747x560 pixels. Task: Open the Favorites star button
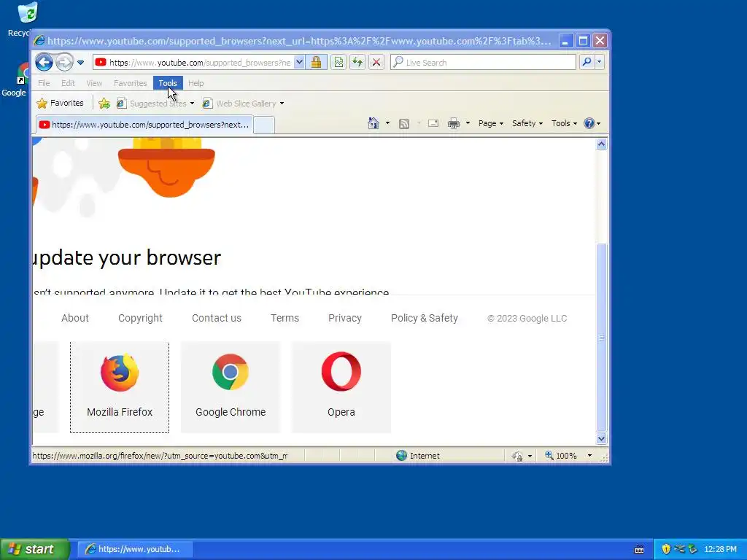[61, 103]
